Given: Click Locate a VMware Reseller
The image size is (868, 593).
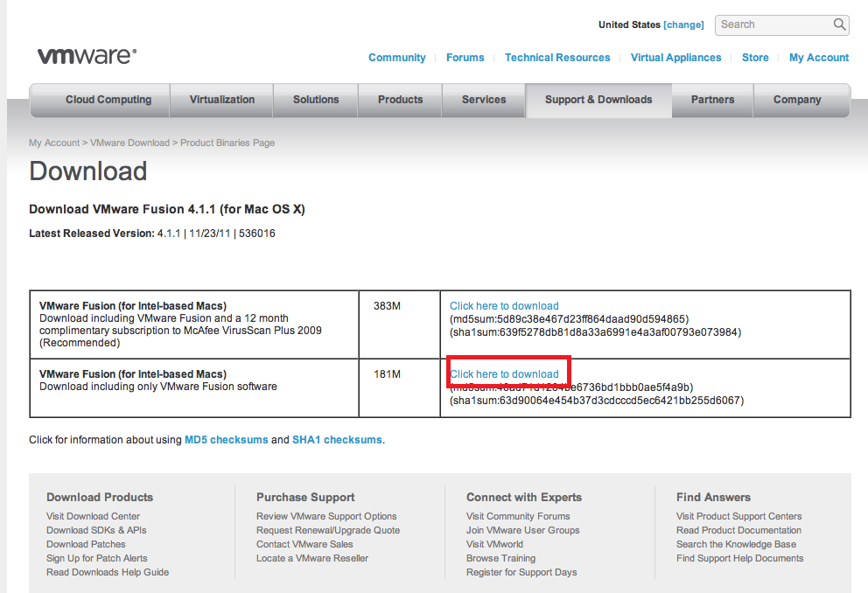Looking at the screenshot, I should click(312, 558).
